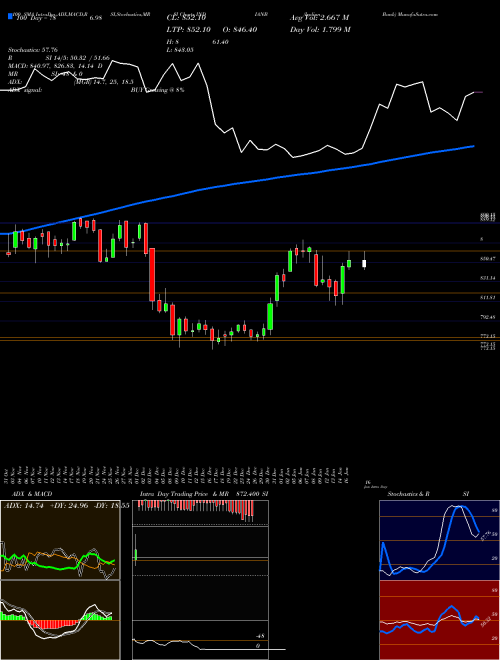Click the MACD histogram thumbnail
The width and height of the screenshot is (500, 660).
pos(60,620)
